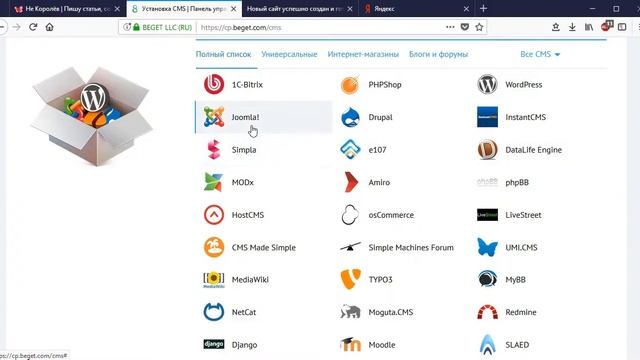The height and width of the screenshot is (360, 640).
Task: Open the MediaWiki text link
Action: click(250, 280)
